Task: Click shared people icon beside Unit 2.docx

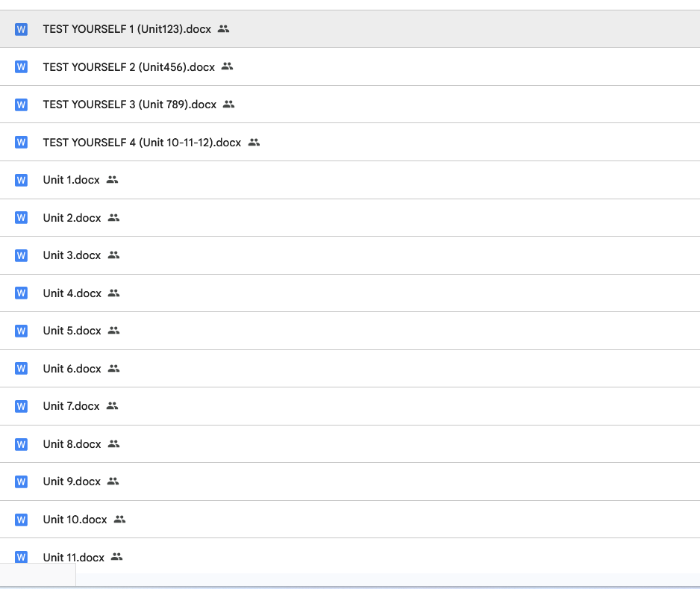Action: point(113,218)
